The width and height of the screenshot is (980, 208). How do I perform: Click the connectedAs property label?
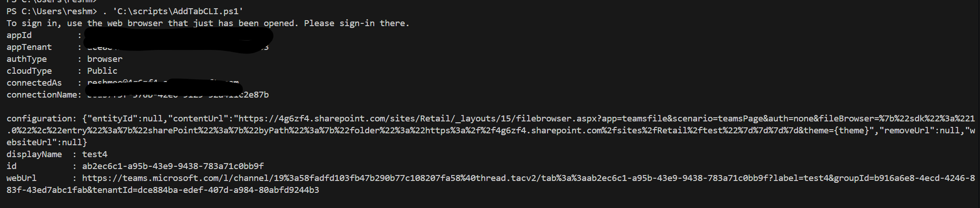[34, 83]
